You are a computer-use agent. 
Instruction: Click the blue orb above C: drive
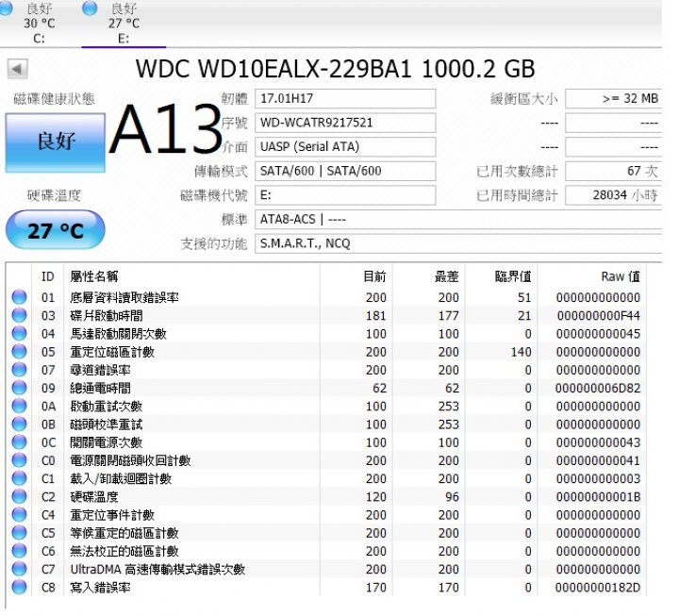pos(6,8)
